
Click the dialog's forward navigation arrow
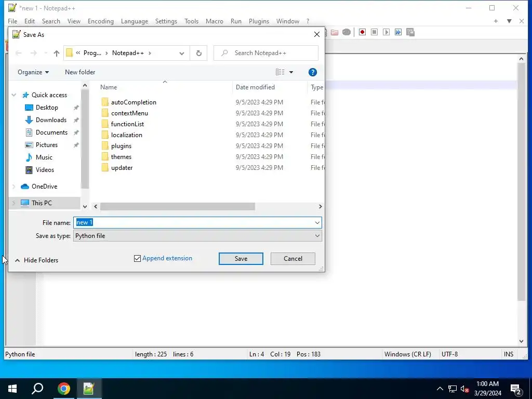coord(33,53)
